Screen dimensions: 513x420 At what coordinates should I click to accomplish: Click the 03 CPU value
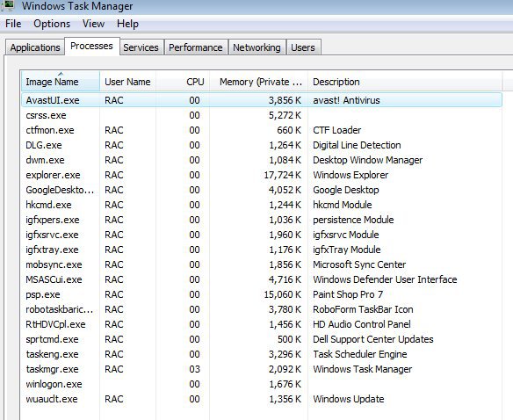(x=194, y=369)
